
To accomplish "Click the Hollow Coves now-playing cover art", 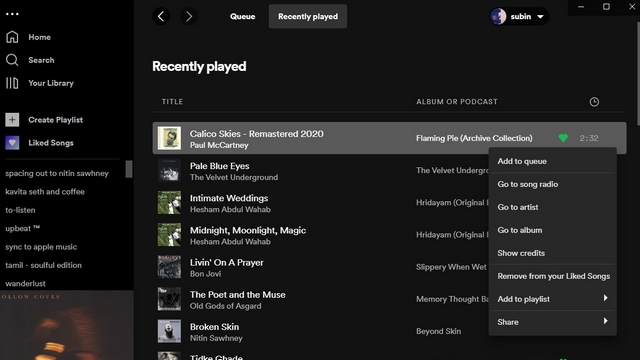I will [67, 325].
